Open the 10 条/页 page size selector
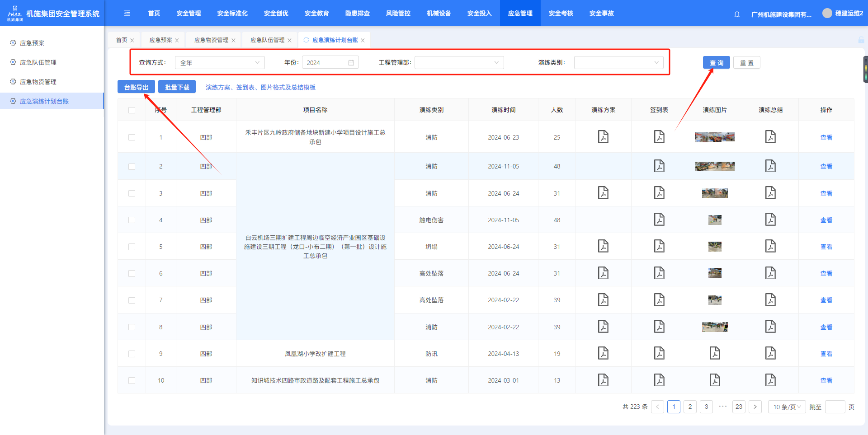 (787, 407)
